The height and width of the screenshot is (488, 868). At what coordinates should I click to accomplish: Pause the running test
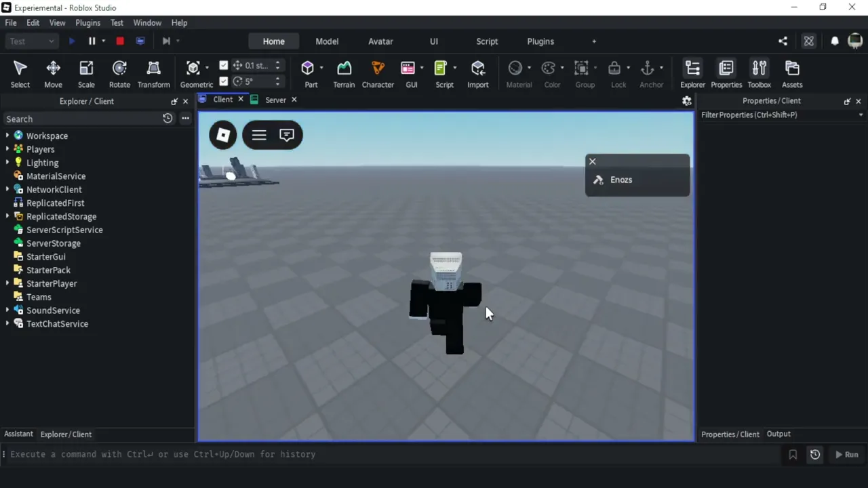[92, 41]
